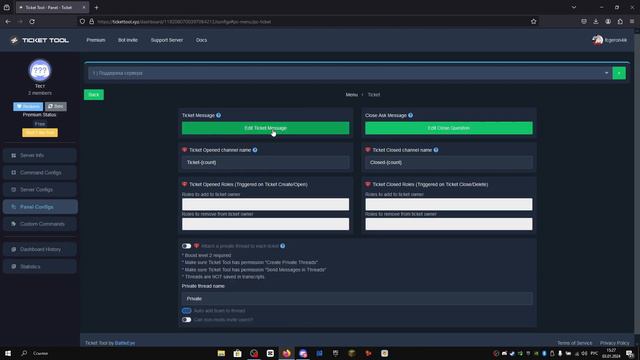Open Closed Roles to add to owner selector

[449, 204]
